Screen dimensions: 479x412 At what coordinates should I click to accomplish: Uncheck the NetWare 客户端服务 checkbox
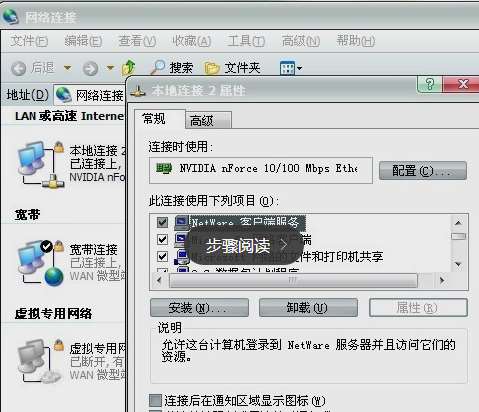coord(162,222)
